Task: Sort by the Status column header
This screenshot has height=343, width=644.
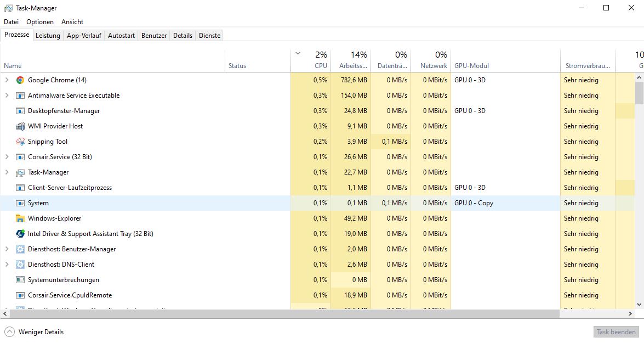Action: [258, 61]
